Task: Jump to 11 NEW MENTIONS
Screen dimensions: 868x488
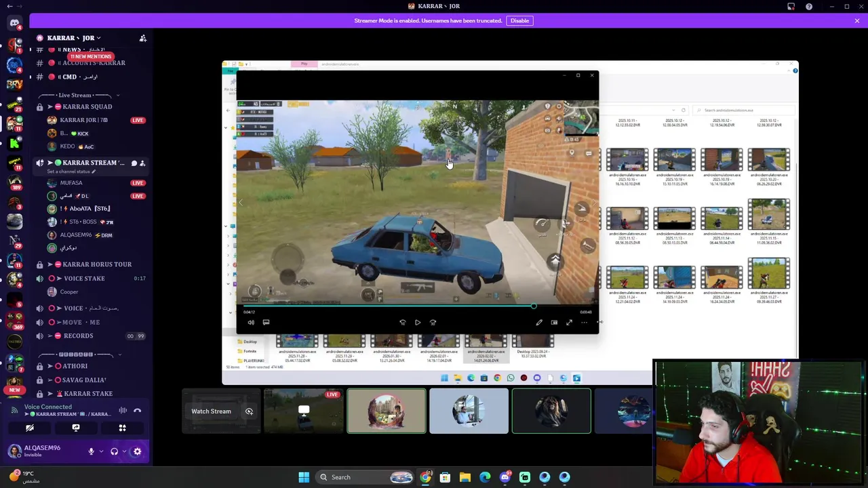Action: point(90,56)
